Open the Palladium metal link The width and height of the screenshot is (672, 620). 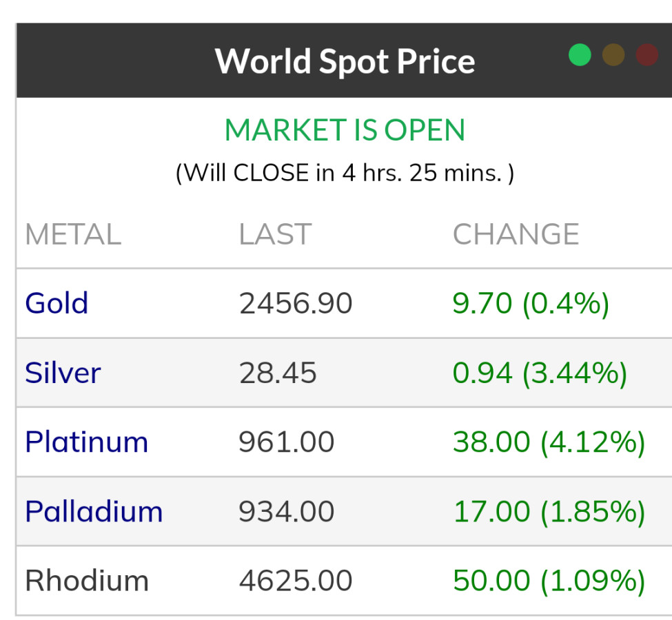(x=94, y=511)
